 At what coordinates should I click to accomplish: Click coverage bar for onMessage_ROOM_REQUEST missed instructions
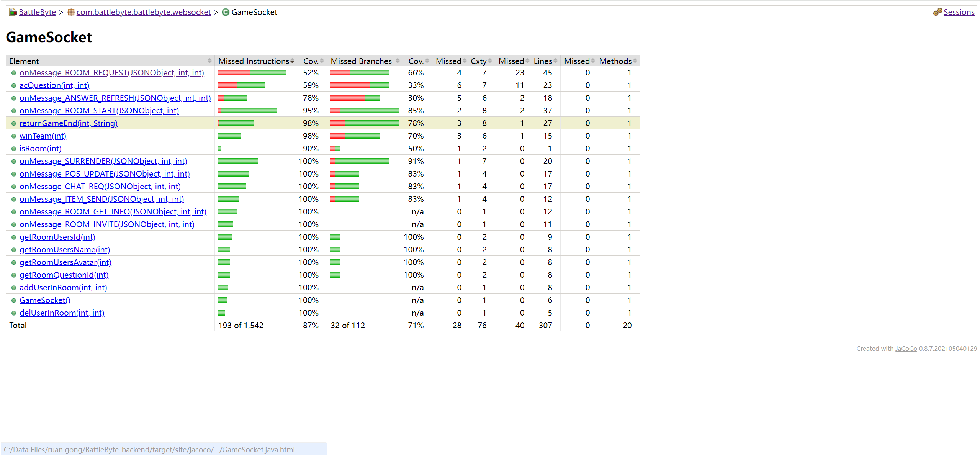[x=252, y=73]
